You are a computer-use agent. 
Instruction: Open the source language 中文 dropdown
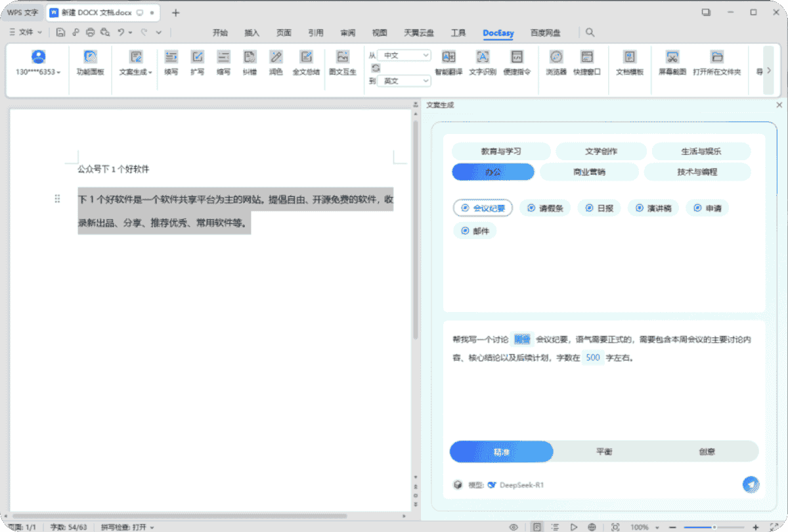tap(404, 56)
